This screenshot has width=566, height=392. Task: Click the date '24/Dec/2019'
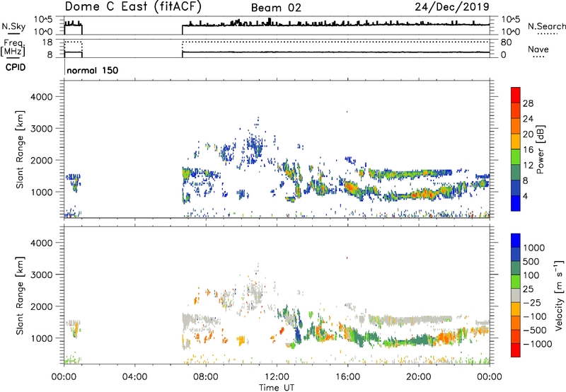tap(452, 6)
